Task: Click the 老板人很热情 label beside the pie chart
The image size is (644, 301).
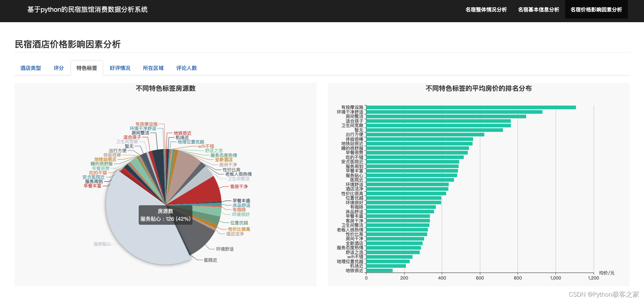Action: 238,174
